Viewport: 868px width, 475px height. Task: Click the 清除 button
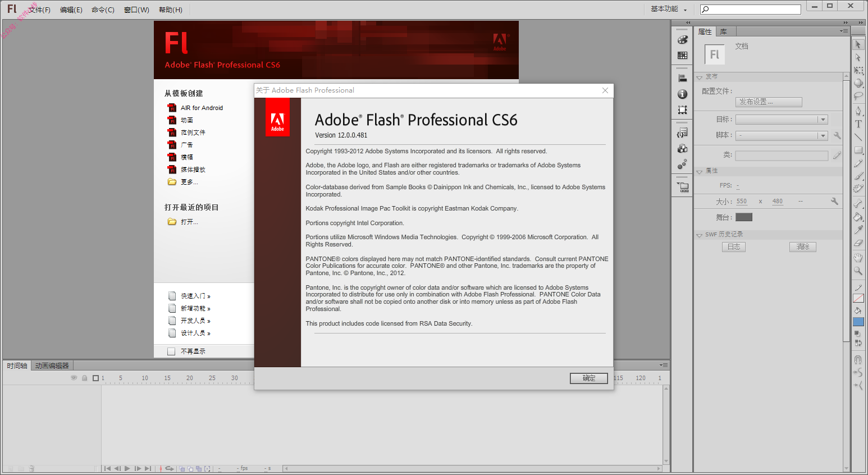point(802,247)
